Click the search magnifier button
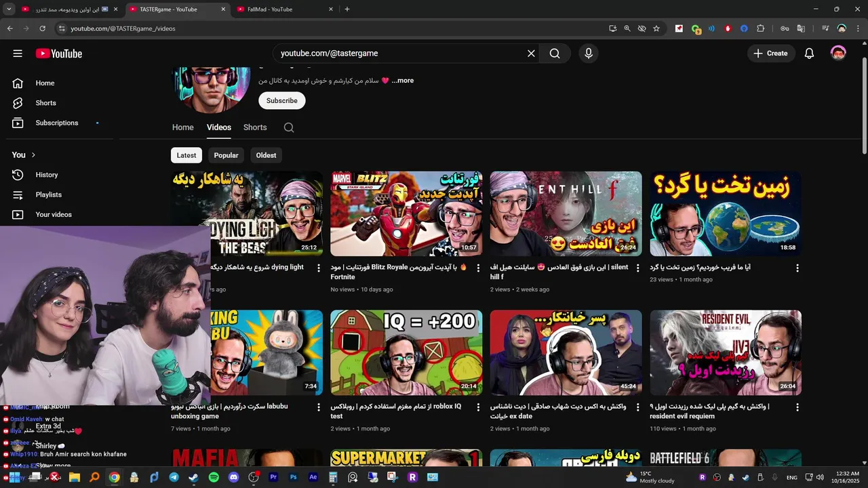 coord(555,54)
